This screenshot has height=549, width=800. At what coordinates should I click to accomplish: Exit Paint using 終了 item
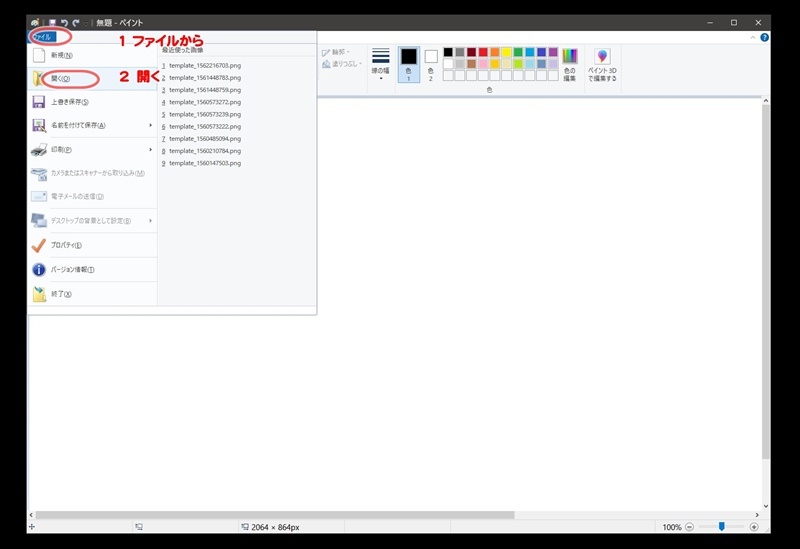click(40, 294)
